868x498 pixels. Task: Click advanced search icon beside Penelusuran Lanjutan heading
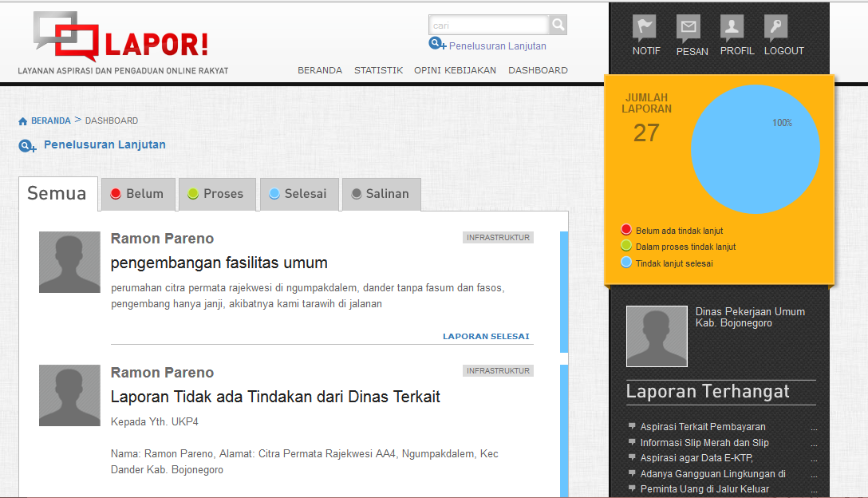(x=27, y=146)
